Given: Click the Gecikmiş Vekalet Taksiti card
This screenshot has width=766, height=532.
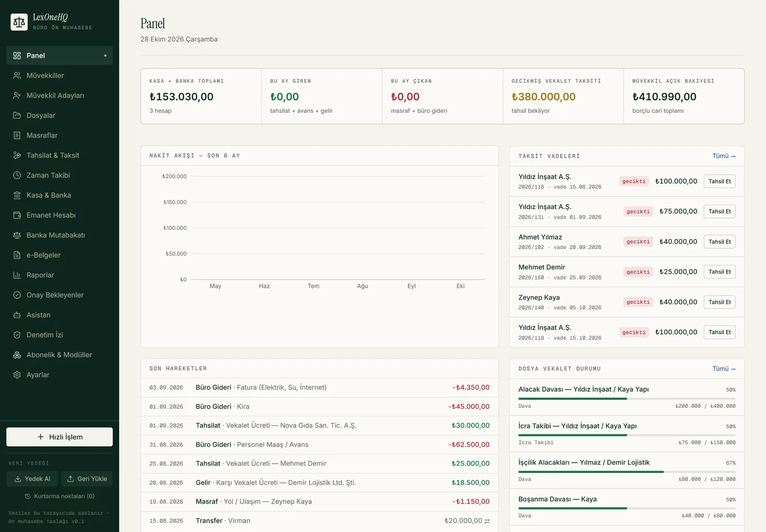Looking at the screenshot, I should coord(563,96).
